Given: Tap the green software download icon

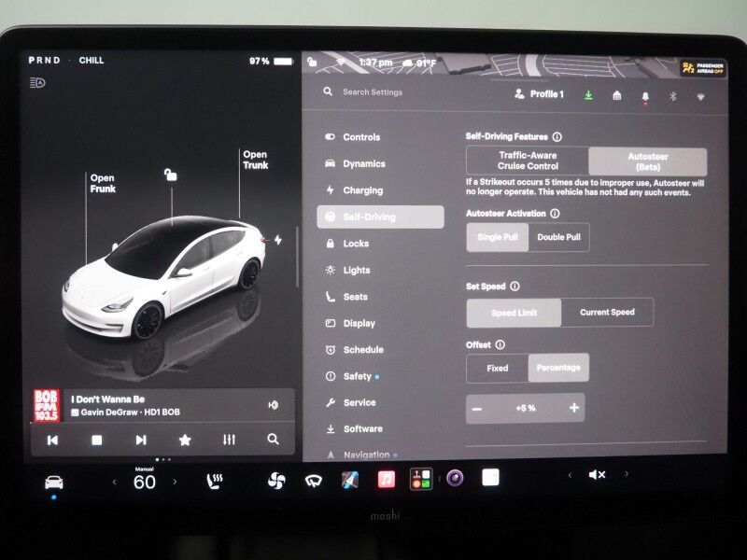Looking at the screenshot, I should click(589, 95).
